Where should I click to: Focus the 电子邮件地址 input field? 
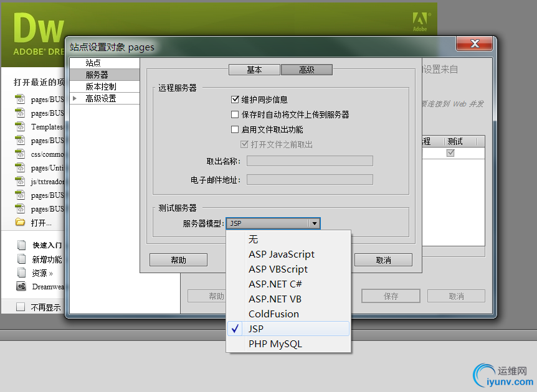(310, 180)
